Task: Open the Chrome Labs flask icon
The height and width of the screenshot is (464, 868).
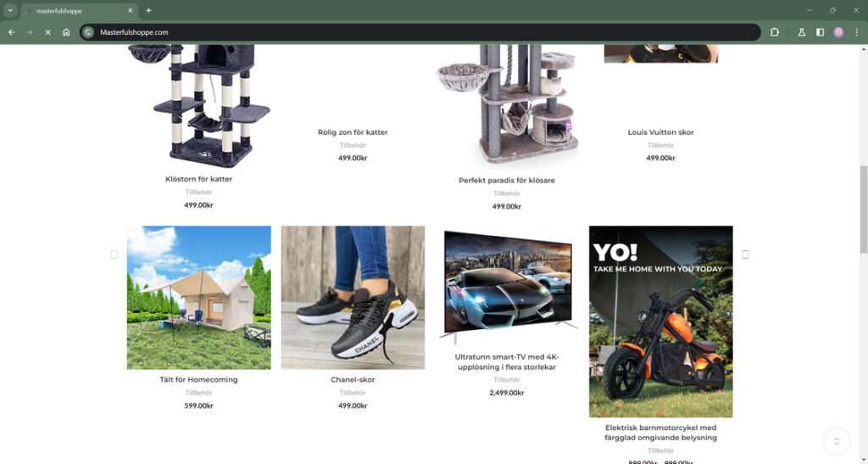Action: pyautogui.click(x=801, y=32)
